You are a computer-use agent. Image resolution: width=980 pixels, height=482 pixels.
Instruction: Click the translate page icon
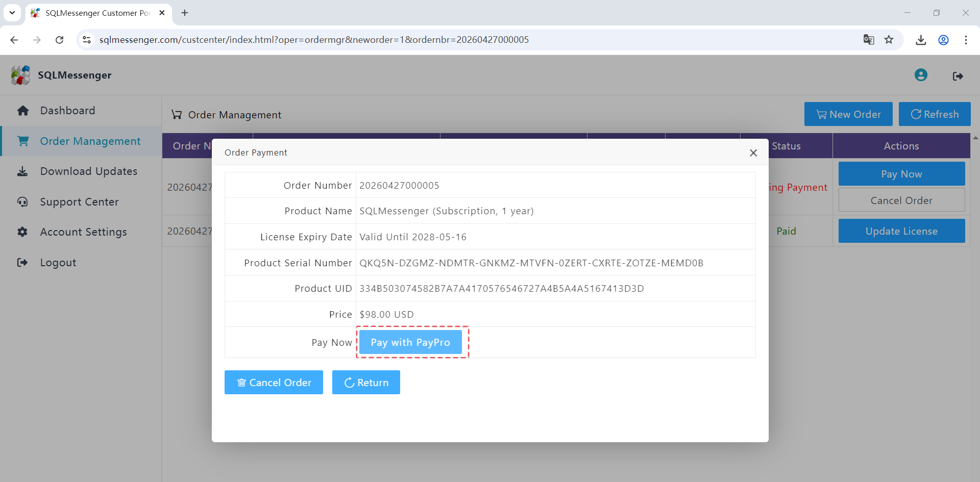868,40
